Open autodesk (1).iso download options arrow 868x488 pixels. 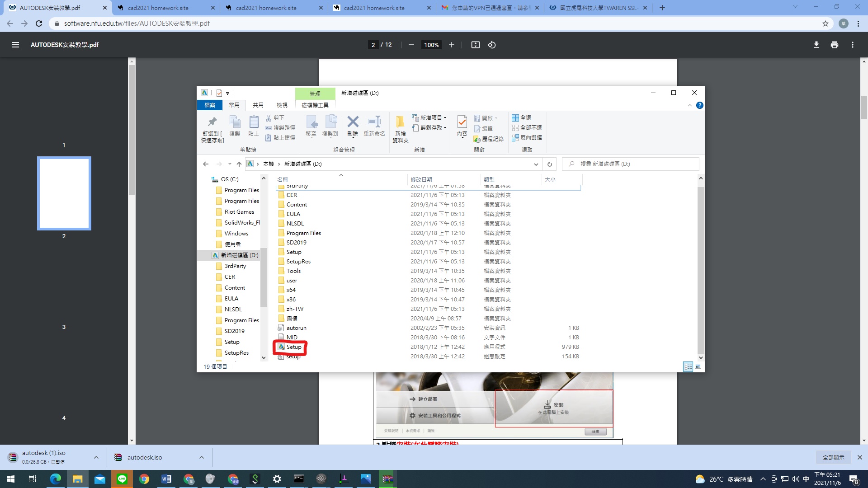pyautogui.click(x=96, y=457)
